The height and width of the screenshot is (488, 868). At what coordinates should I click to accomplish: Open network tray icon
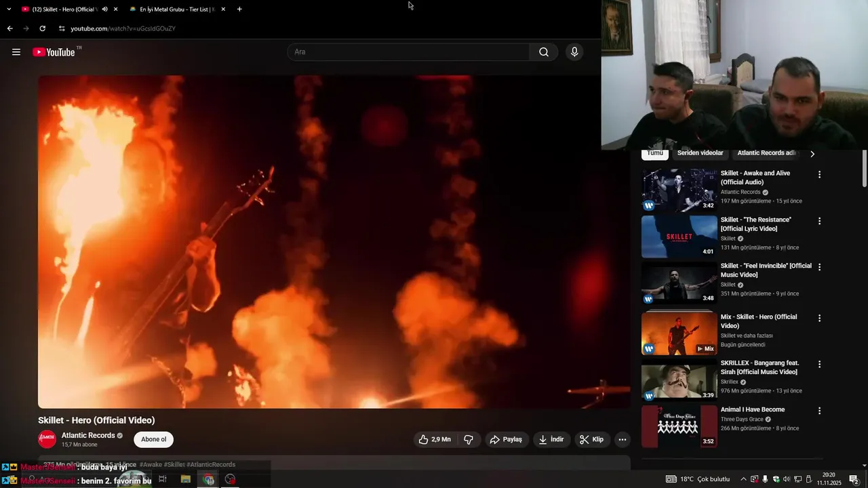point(797,479)
